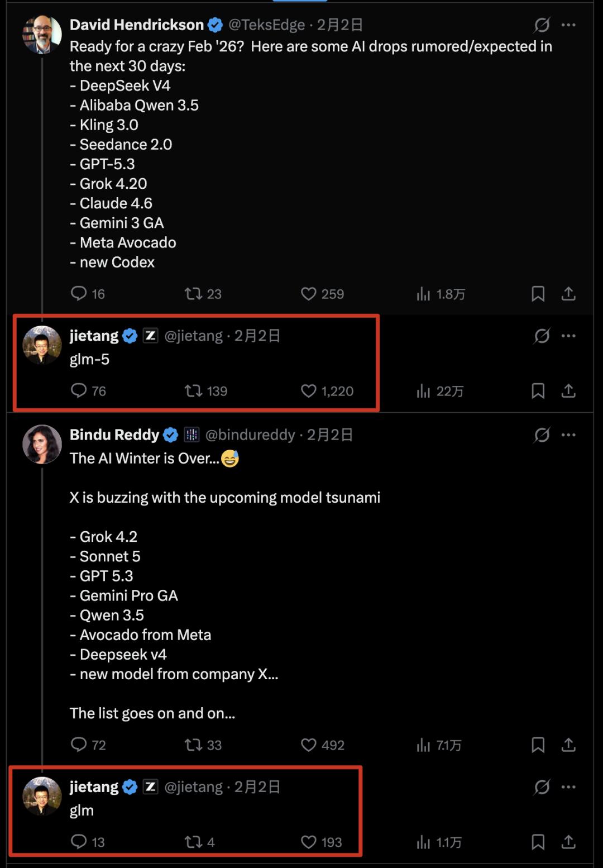603x868 pixels.
Task: Repost David Hendrickson's AI drops post
Action: coord(194,293)
